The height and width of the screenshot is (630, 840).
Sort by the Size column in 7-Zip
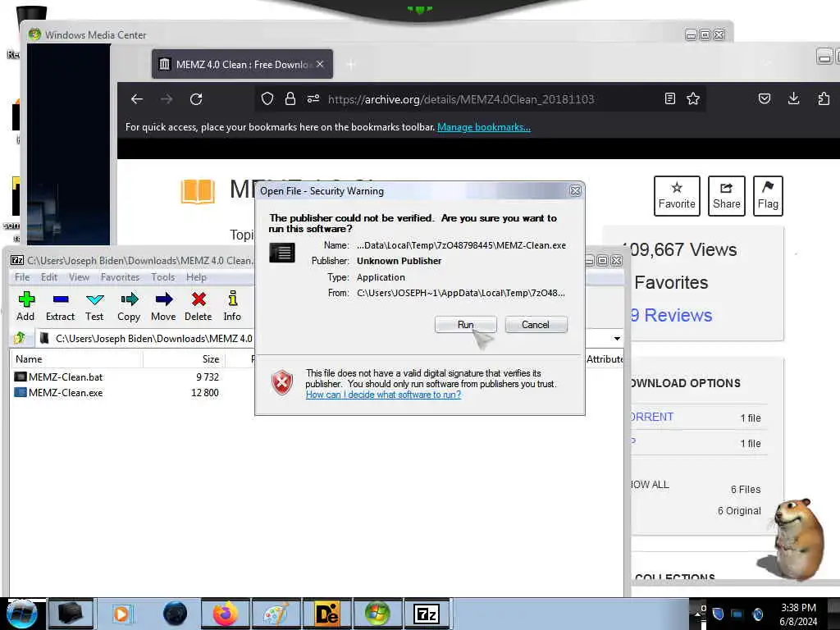(185, 359)
